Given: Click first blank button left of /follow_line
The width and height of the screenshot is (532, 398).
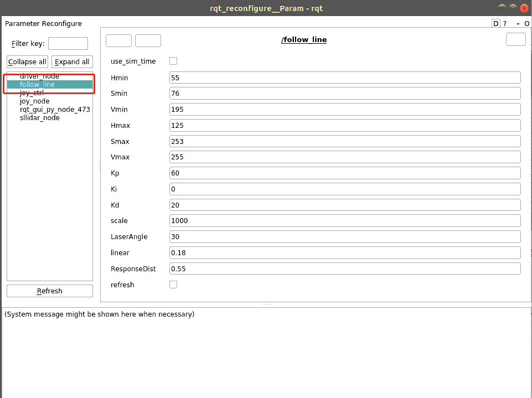Looking at the screenshot, I should coord(119,40).
